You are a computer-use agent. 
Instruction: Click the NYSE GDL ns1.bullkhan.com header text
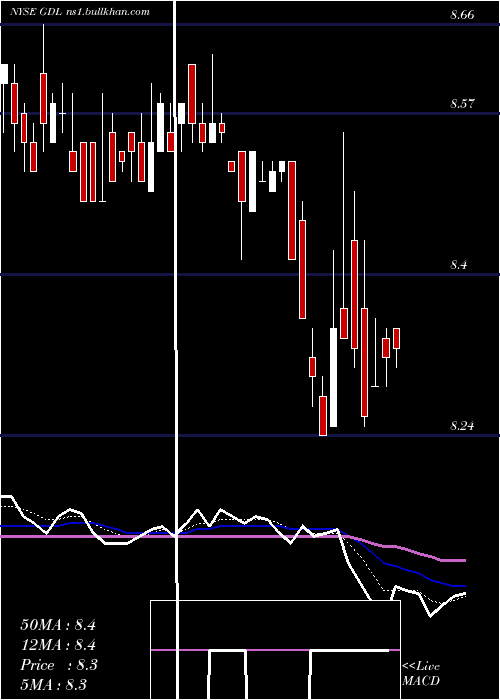[x=80, y=12]
